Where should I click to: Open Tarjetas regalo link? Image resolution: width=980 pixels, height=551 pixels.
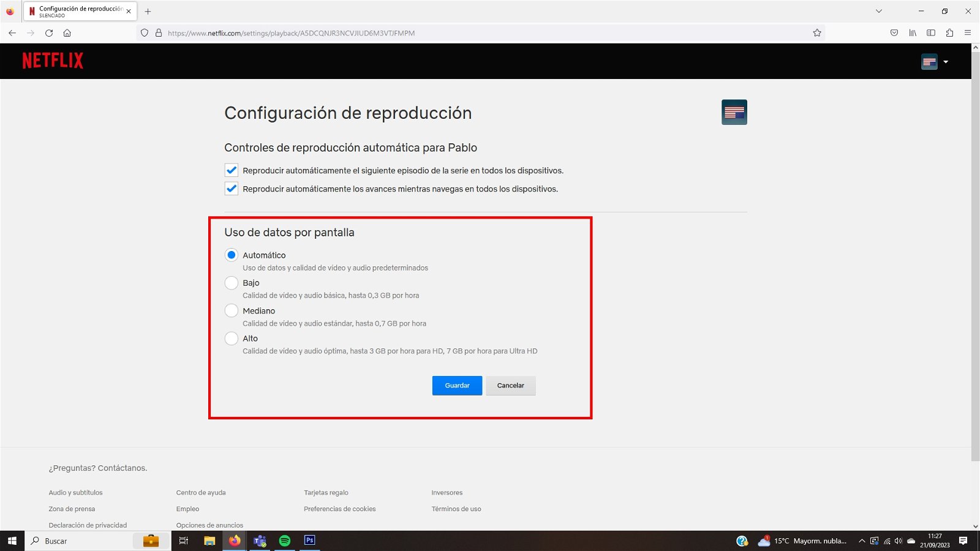point(326,493)
